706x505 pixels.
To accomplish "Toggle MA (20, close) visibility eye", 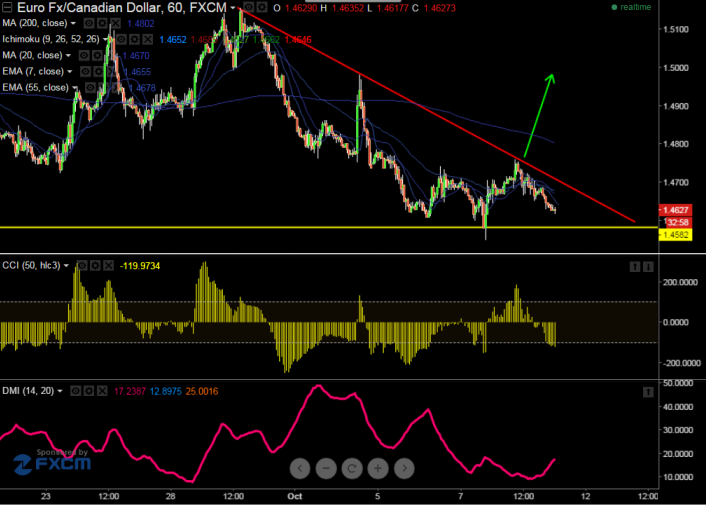I will pos(84,56).
